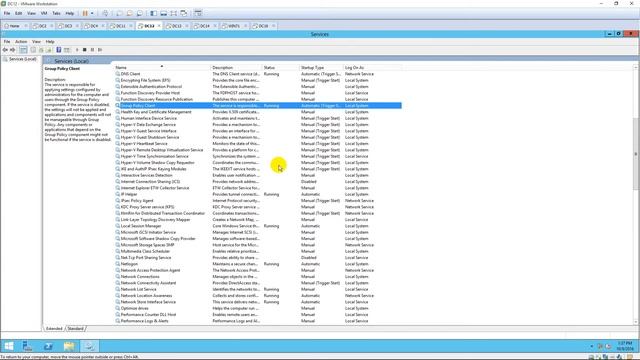
Task: Switch to the DC13 virtual machine tab
Action: pyautogui.click(x=176, y=26)
